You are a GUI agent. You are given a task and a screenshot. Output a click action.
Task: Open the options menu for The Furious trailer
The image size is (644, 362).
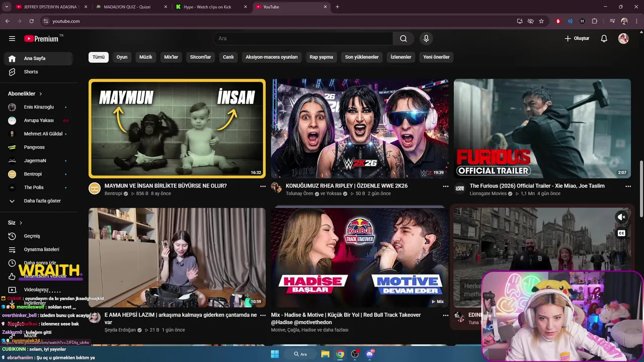click(x=628, y=187)
